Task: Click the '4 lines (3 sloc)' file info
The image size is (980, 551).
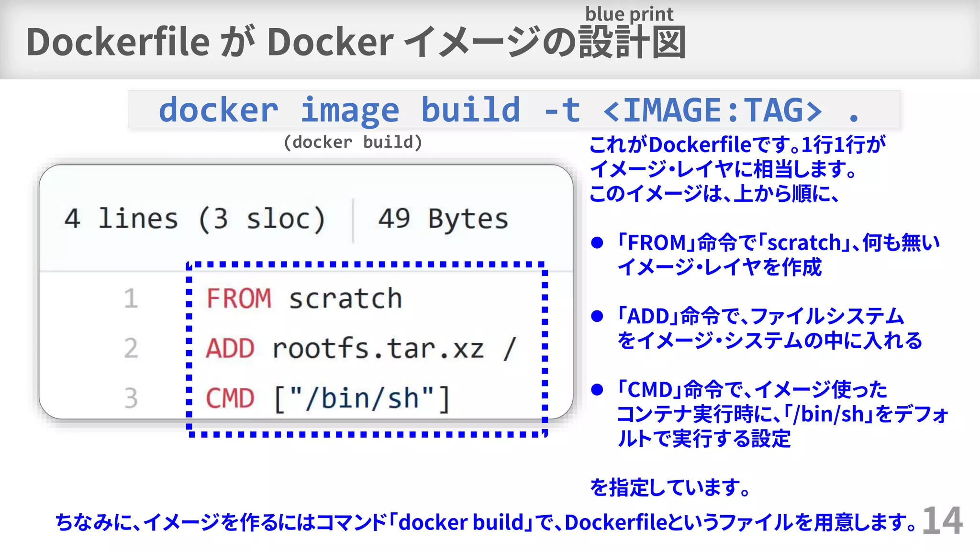Action: pyautogui.click(x=195, y=219)
